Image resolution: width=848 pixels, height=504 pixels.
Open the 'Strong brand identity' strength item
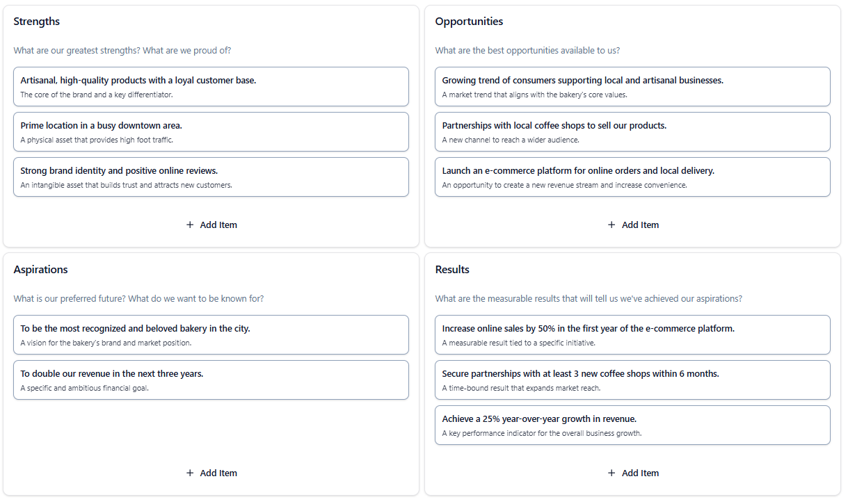(211, 177)
